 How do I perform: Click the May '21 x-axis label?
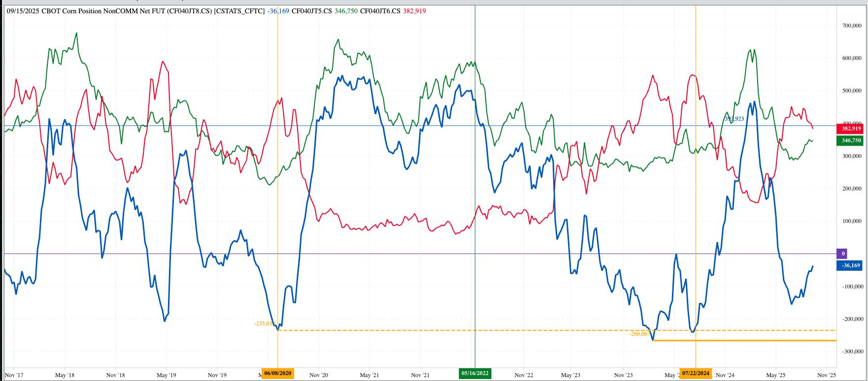[x=369, y=375]
